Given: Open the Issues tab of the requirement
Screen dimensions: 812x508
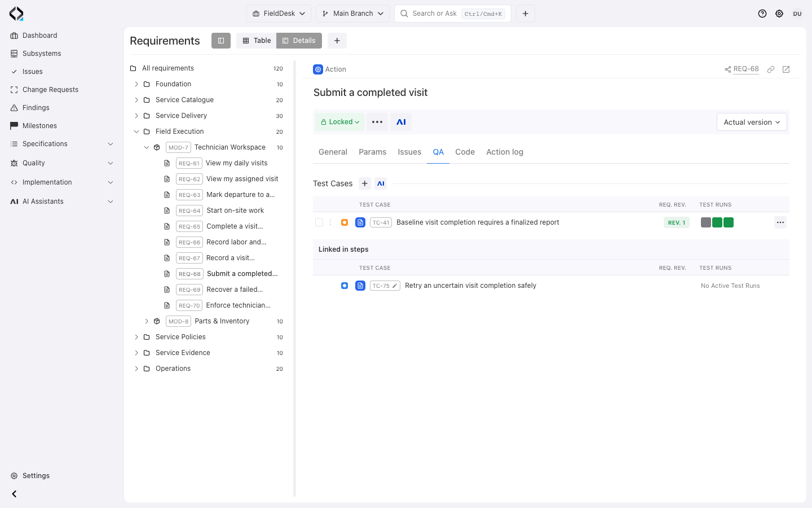Looking at the screenshot, I should (409, 152).
